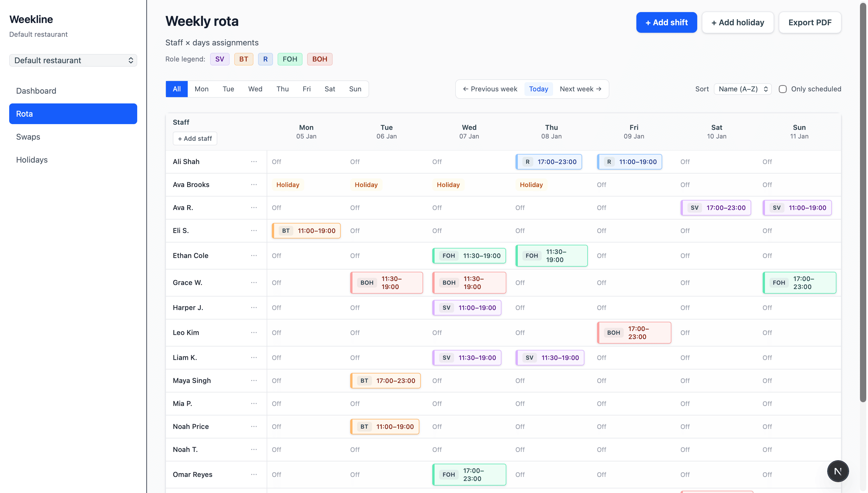Open the ellipsis menu for Leo Kim
This screenshot has width=868, height=493.
pos(254,332)
